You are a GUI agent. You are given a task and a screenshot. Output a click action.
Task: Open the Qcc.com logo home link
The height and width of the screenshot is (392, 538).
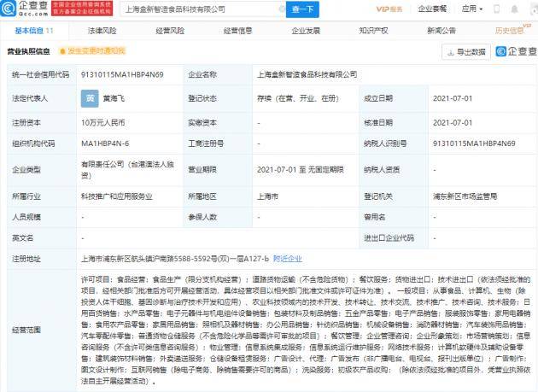(25, 9)
